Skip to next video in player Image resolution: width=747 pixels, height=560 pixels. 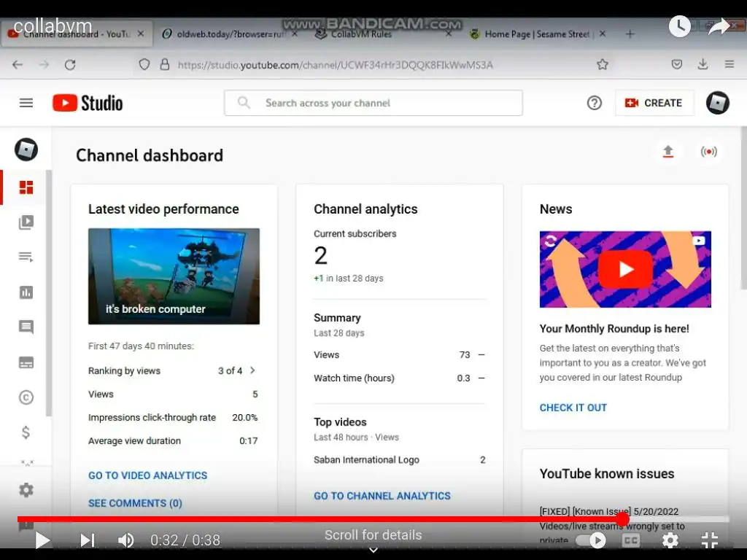(88, 540)
